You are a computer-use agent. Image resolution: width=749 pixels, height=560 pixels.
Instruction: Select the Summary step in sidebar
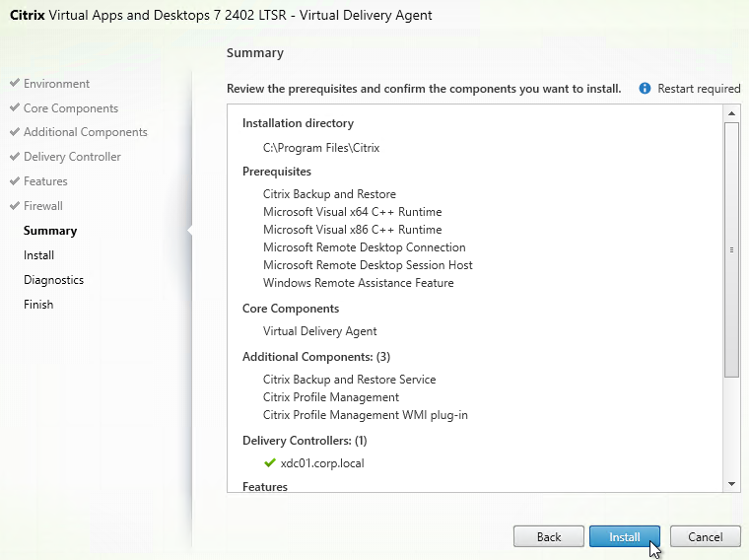[50, 231]
